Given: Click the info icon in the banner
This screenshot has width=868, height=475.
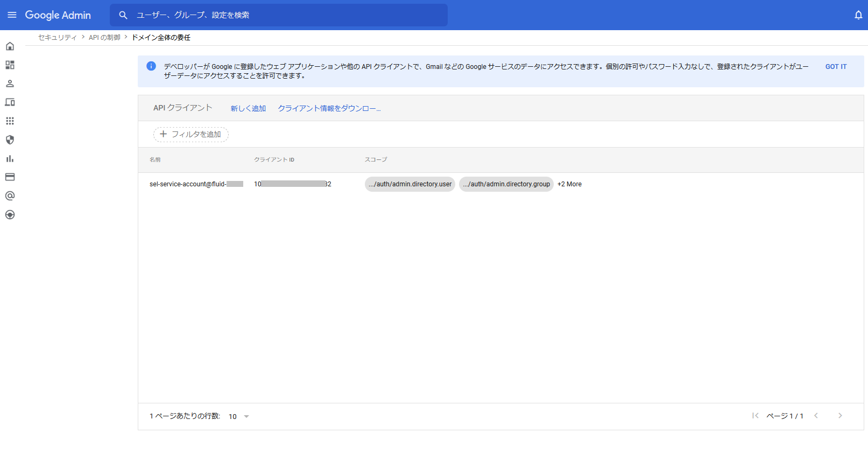Looking at the screenshot, I should point(151,66).
